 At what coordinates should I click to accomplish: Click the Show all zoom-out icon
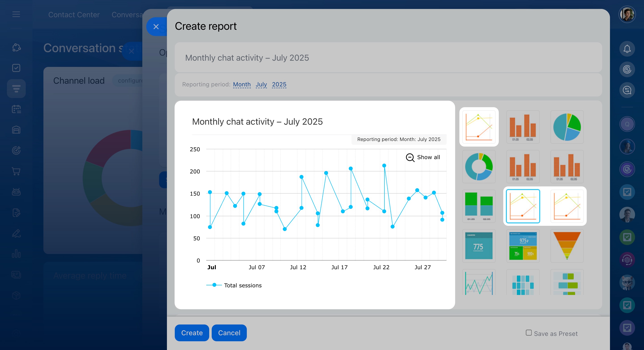(410, 157)
